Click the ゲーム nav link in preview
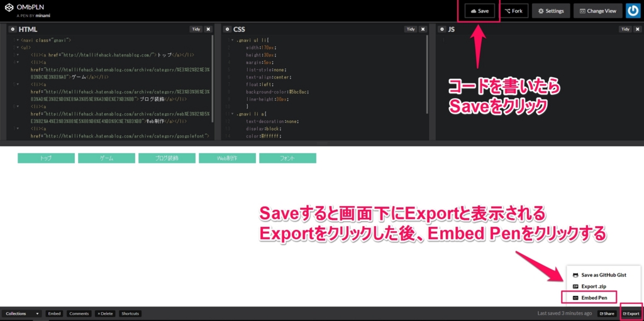This screenshot has width=644, height=321. [106, 158]
